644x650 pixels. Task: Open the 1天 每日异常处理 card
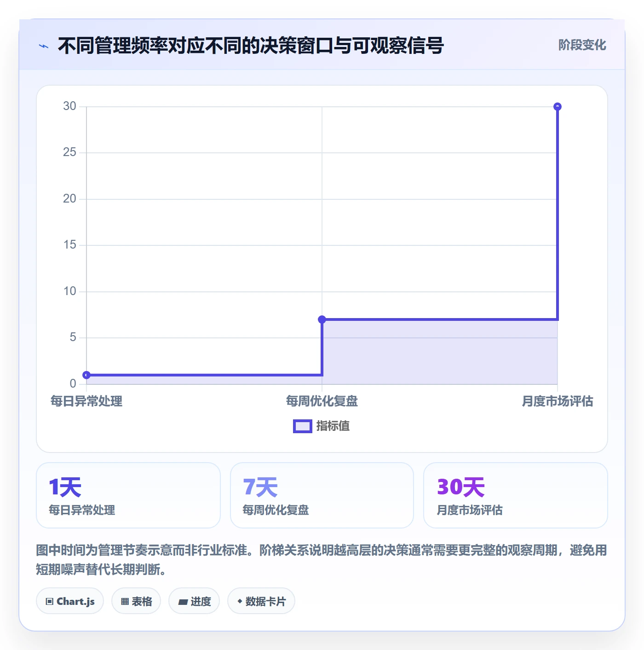pos(128,495)
